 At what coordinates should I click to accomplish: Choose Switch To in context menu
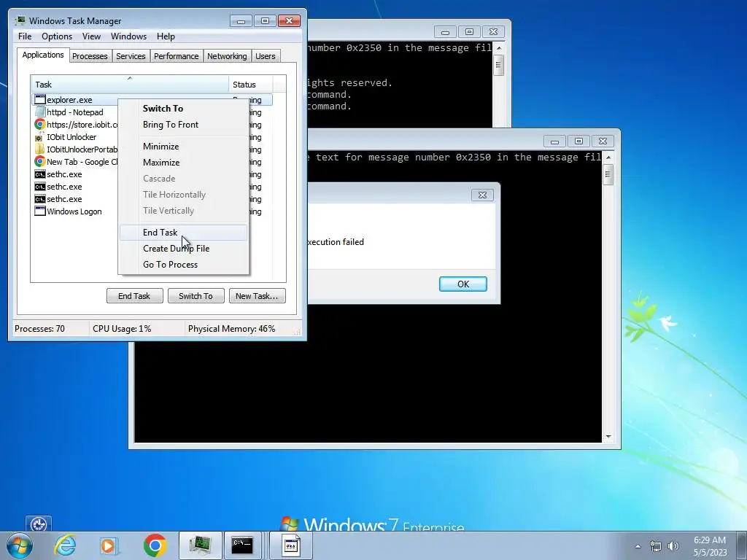click(163, 109)
